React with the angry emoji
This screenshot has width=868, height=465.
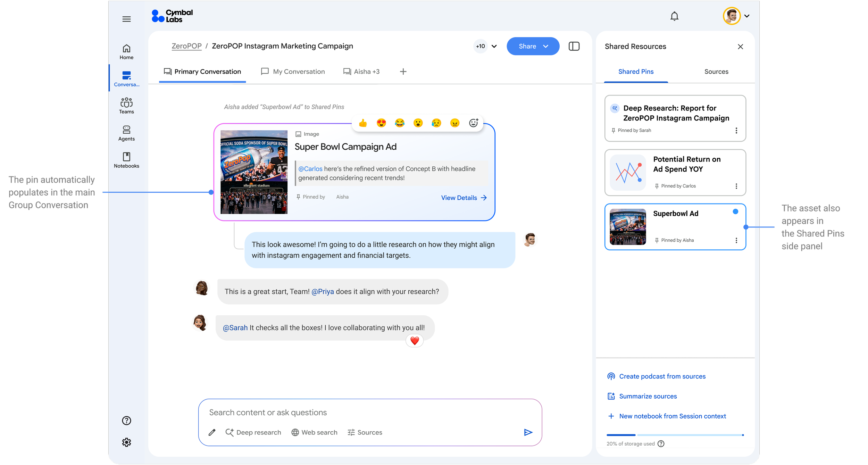pos(455,123)
